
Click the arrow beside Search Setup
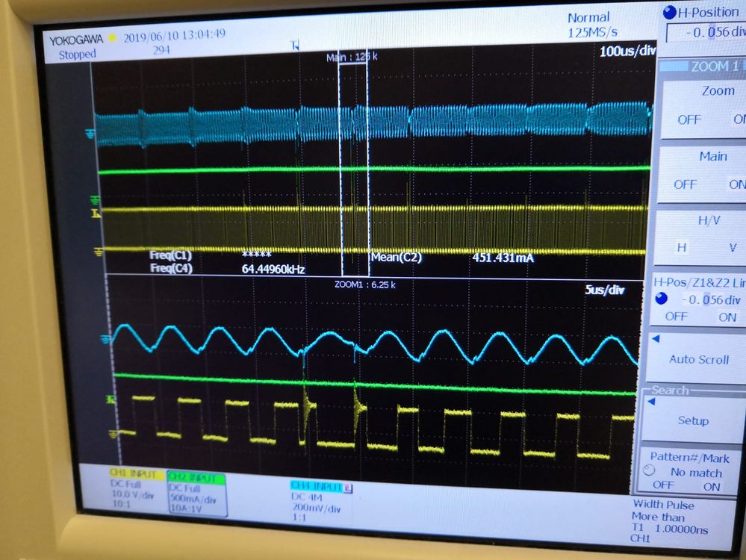click(652, 402)
